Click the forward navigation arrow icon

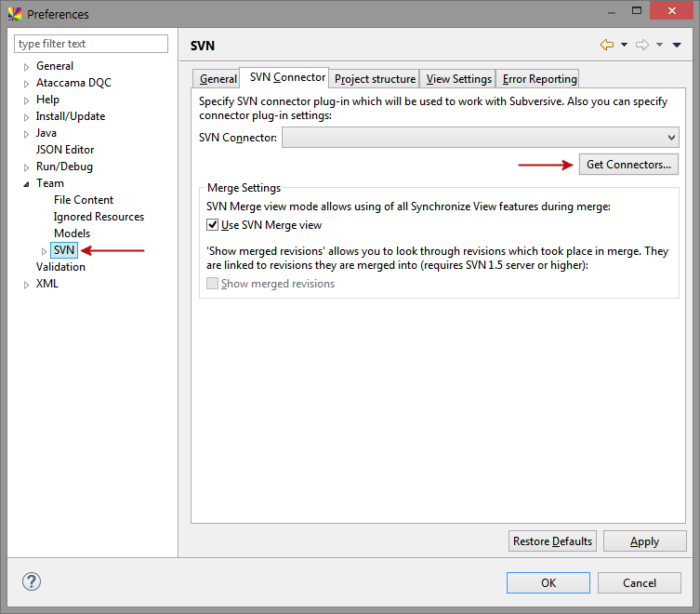click(642, 45)
